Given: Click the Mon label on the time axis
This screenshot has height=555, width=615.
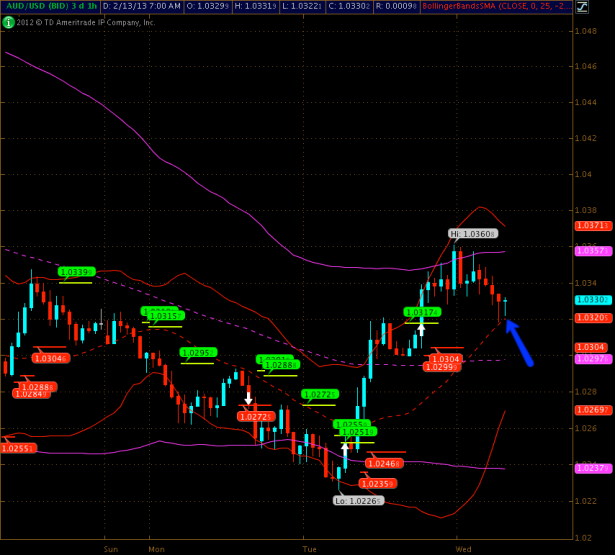Looking at the screenshot, I should click(x=156, y=549).
